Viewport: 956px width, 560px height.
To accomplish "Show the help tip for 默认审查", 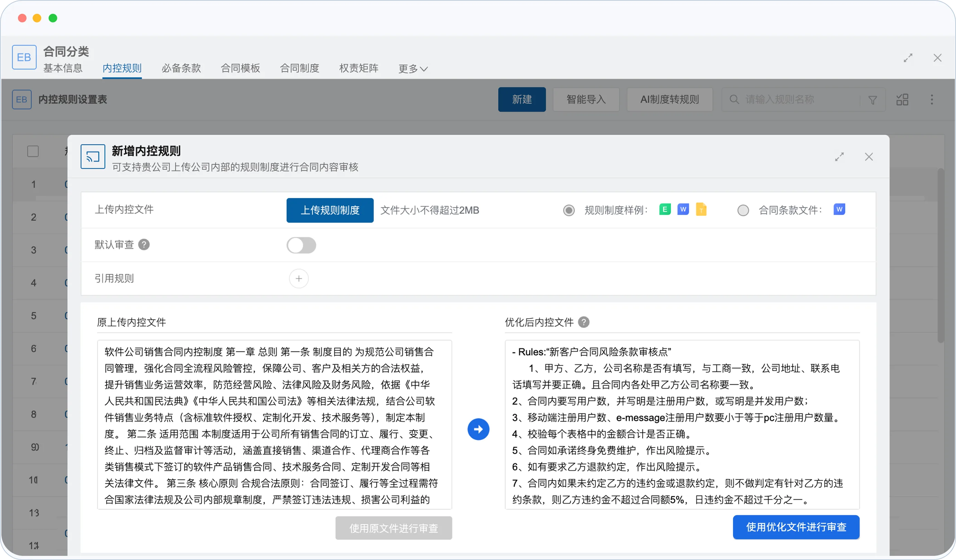I will 144,244.
